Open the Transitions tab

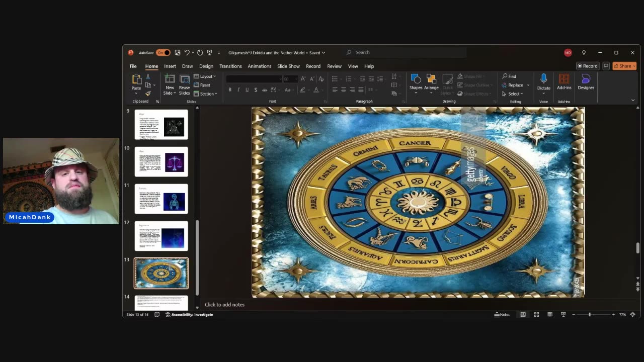coord(230,66)
